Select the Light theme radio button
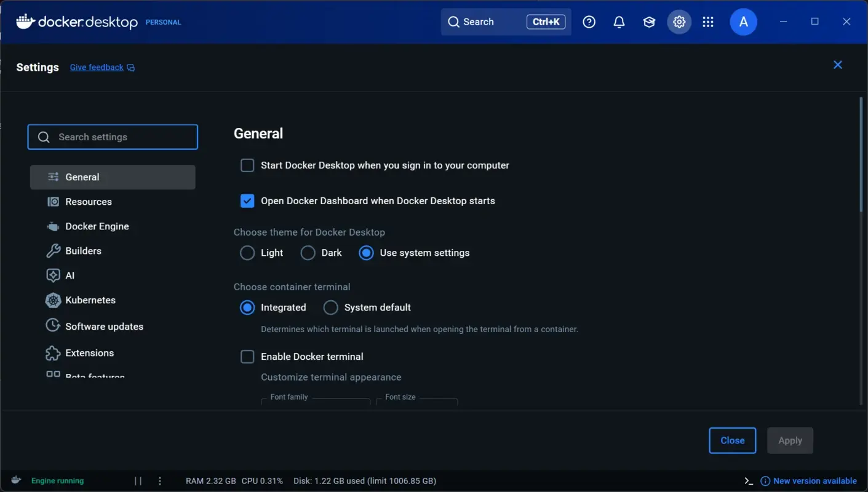The height and width of the screenshot is (492, 868). (x=247, y=252)
